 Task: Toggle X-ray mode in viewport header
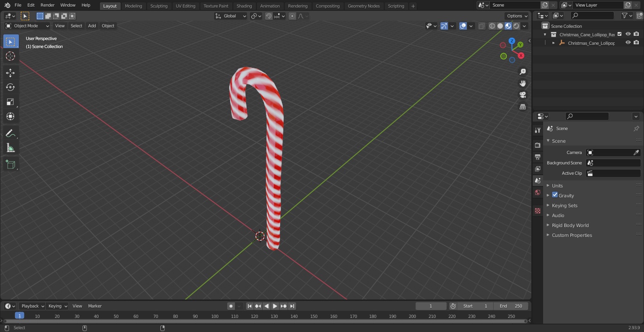coord(481,26)
